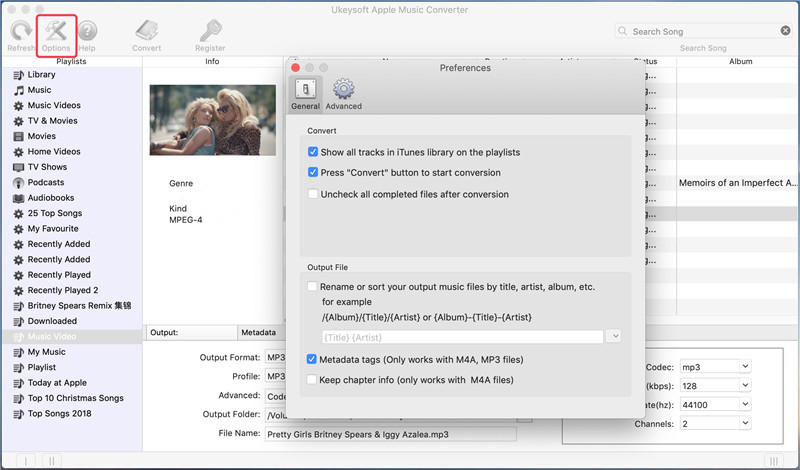
Task: Toggle Press Convert button to start conversion checkbox
Action: pos(313,172)
